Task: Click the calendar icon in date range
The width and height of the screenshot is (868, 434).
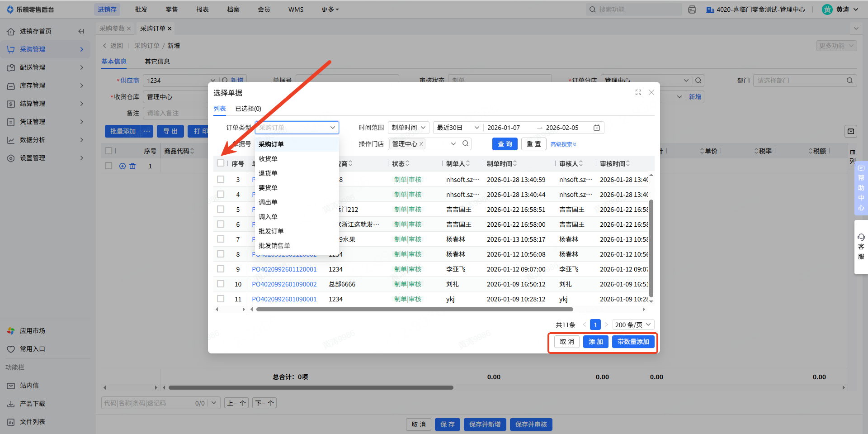Action: click(x=597, y=128)
